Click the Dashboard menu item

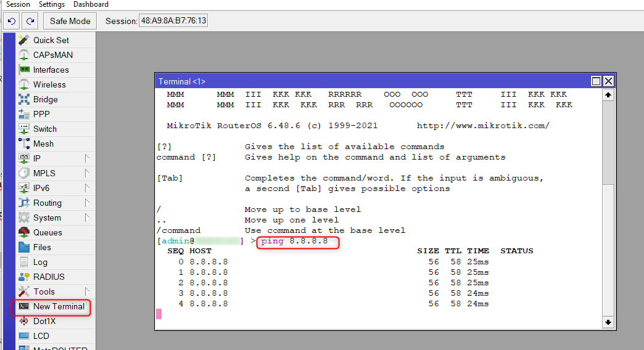[91, 4]
